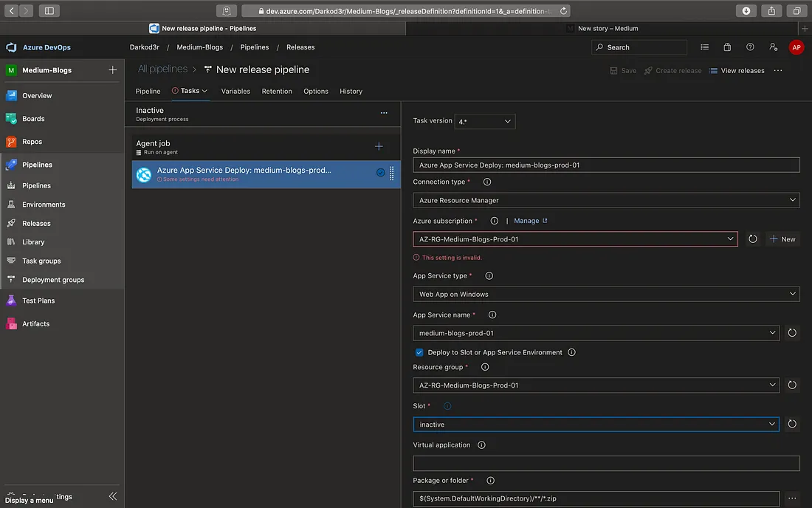This screenshot has height=508, width=812.
Task: Show info for Connection type
Action: pos(486,182)
